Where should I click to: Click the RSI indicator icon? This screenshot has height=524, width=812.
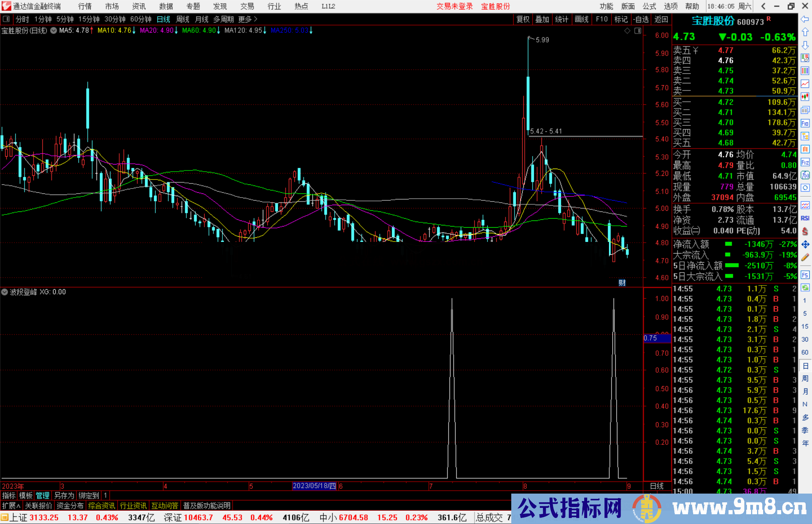click(805, 218)
